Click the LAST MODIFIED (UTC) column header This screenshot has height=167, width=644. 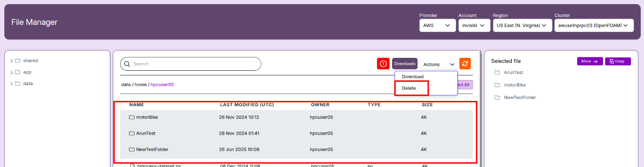pos(247,105)
